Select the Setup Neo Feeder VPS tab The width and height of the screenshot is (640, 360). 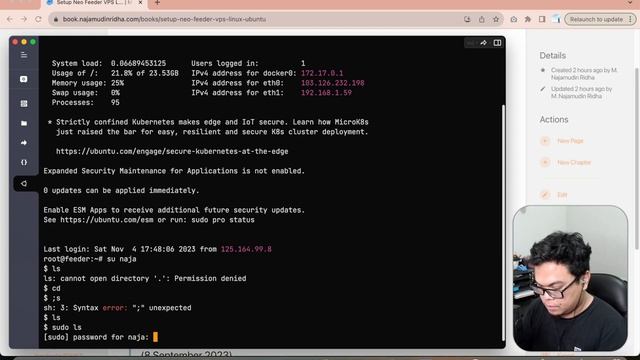(93, 3)
